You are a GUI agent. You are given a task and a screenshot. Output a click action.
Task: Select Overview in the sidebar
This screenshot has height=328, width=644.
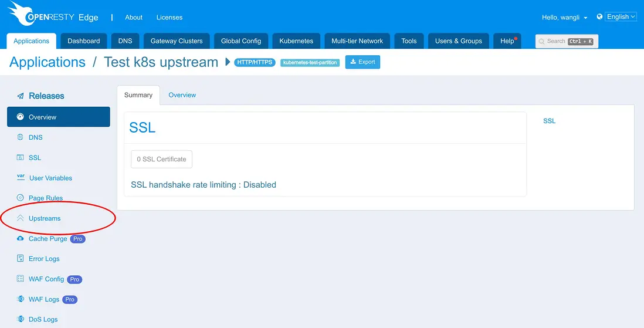(x=58, y=117)
